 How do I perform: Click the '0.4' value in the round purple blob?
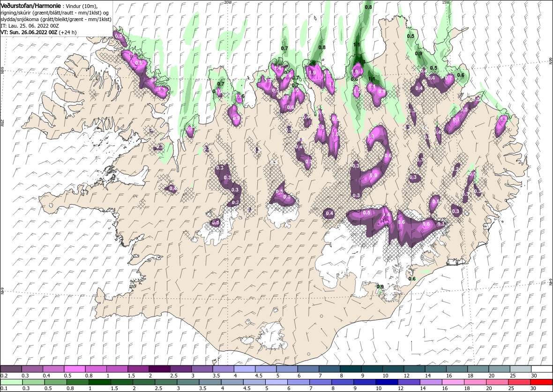[329, 213]
